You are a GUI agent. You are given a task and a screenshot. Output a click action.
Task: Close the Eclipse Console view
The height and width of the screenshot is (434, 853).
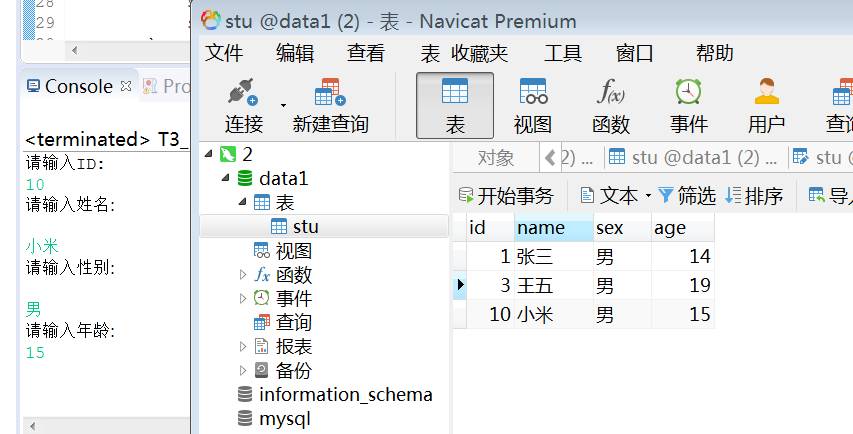click(x=126, y=86)
